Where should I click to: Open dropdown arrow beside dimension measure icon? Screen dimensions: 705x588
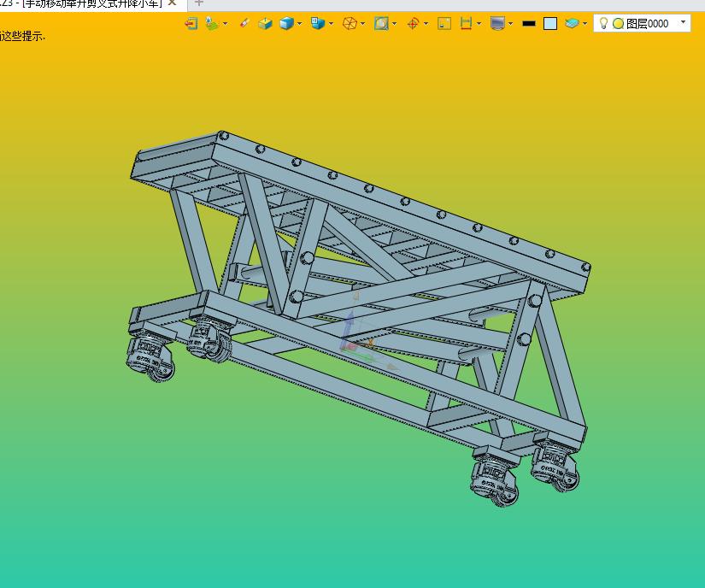(x=479, y=24)
